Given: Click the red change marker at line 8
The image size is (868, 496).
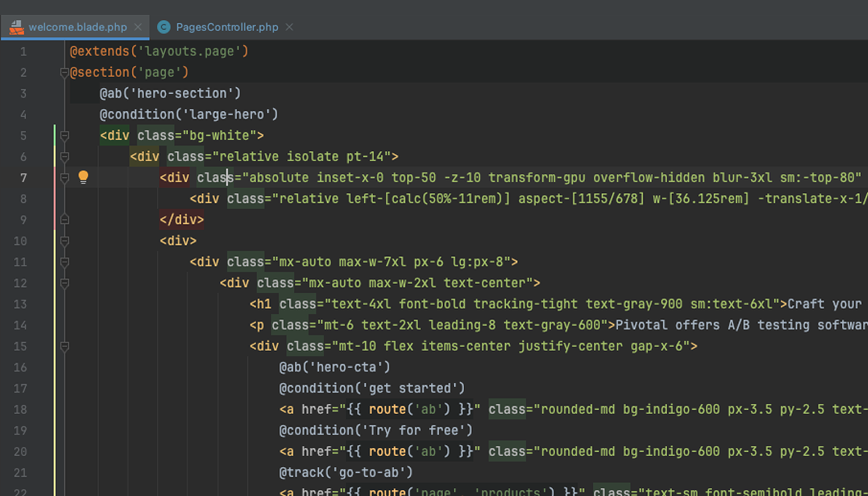Looking at the screenshot, I should tap(55, 199).
